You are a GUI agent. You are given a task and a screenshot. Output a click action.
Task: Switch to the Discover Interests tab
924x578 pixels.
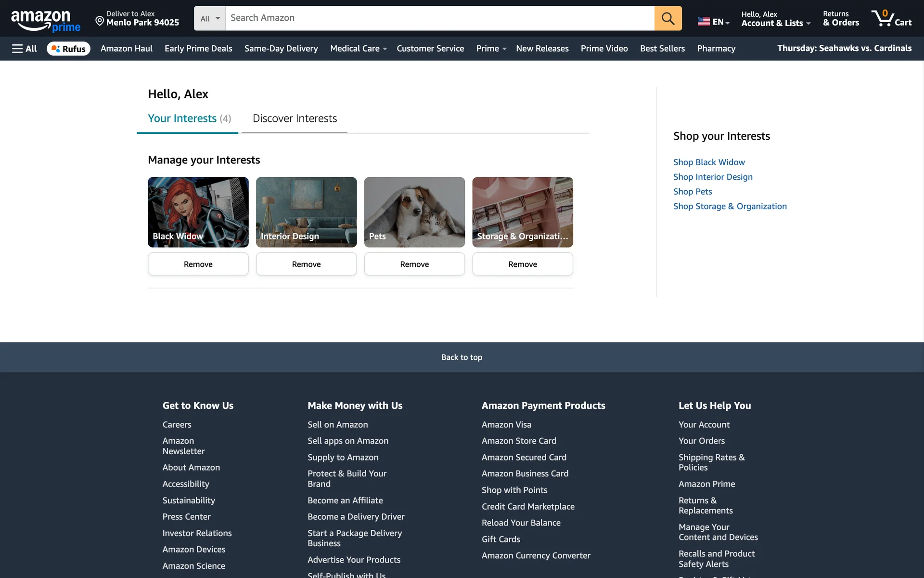295,118
